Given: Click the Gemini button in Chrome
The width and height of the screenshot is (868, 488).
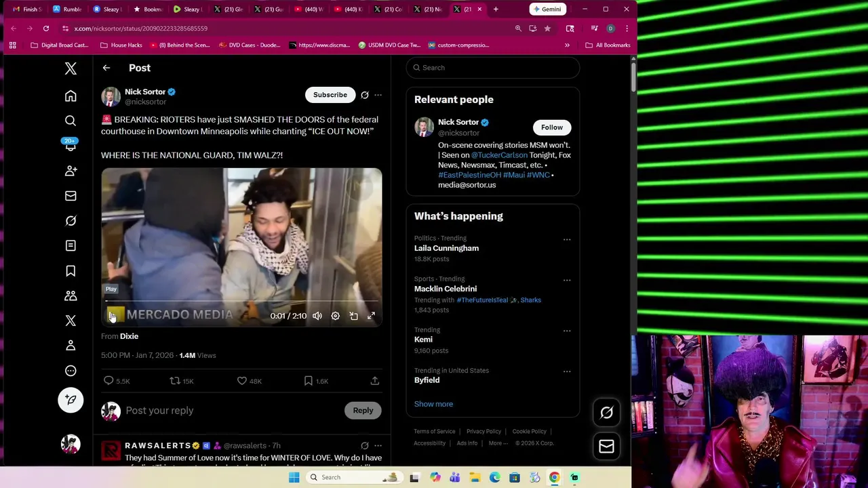Looking at the screenshot, I should click(x=547, y=9).
